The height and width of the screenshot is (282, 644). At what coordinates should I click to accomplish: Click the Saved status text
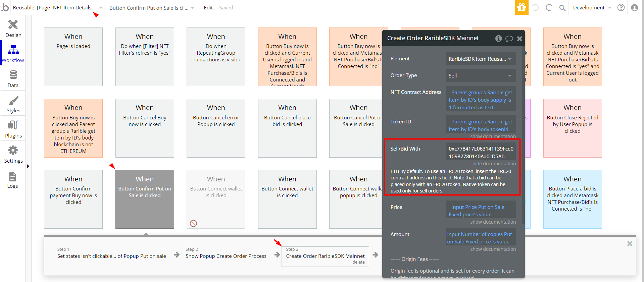click(226, 7)
